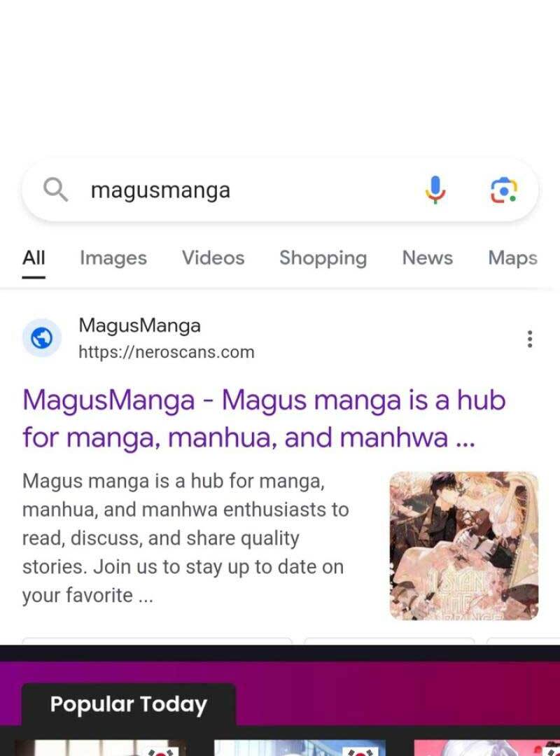Select the All results tab
The height and width of the screenshot is (756, 560).
34,258
